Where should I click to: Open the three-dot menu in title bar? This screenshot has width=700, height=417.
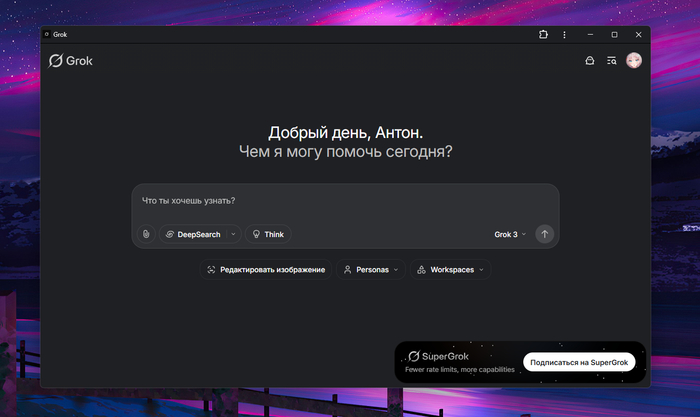pos(564,34)
